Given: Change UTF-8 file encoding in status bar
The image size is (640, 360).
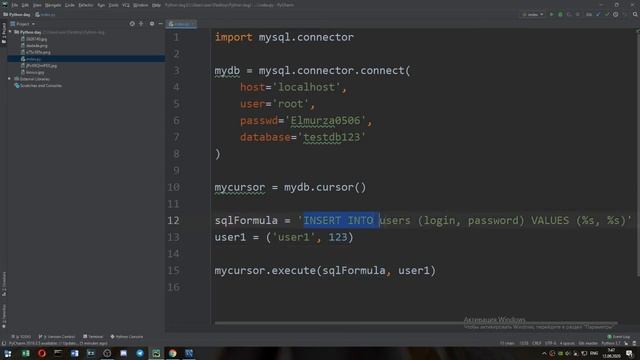Looking at the screenshot, I should (x=550, y=344).
